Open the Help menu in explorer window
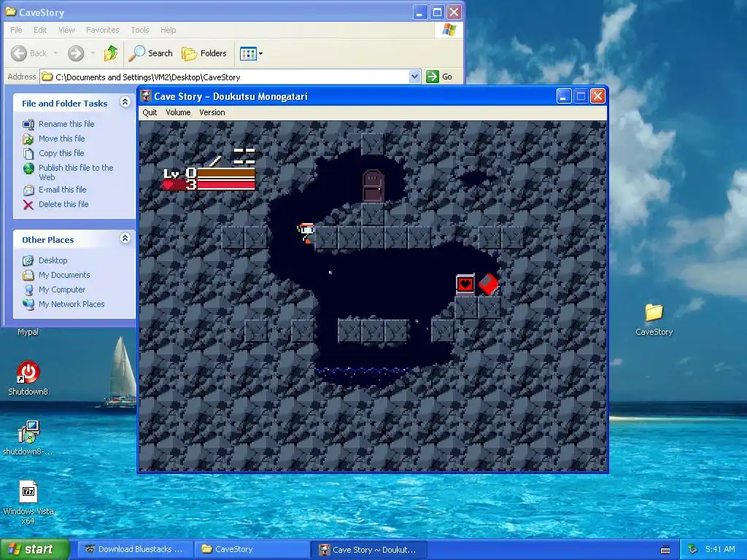The height and width of the screenshot is (560, 747). coord(169,30)
